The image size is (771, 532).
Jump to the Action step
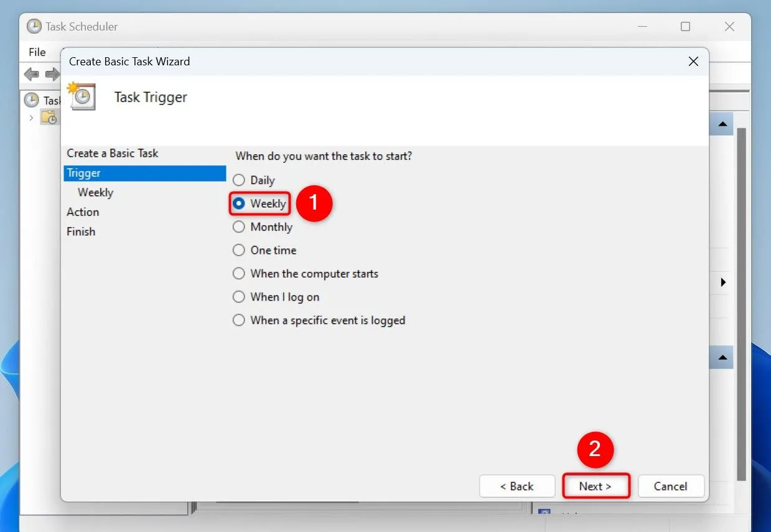83,212
